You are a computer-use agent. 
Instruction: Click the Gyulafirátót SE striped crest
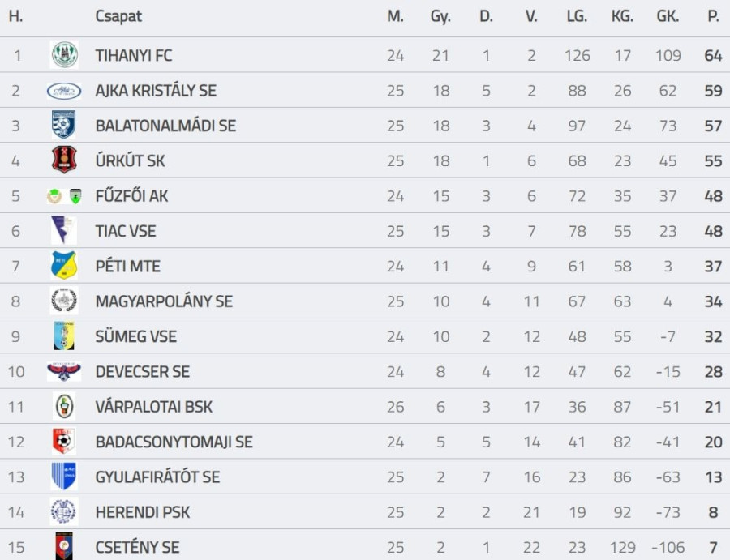tap(64, 477)
